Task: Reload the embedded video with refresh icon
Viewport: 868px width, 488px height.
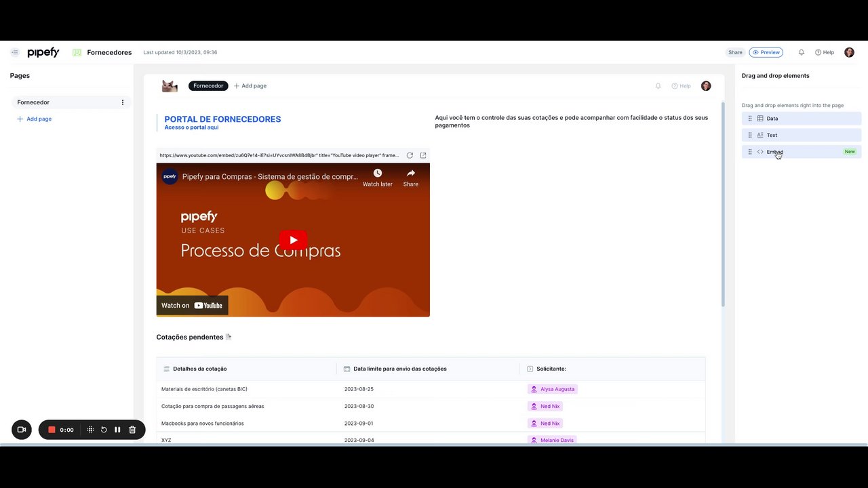Action: point(410,155)
